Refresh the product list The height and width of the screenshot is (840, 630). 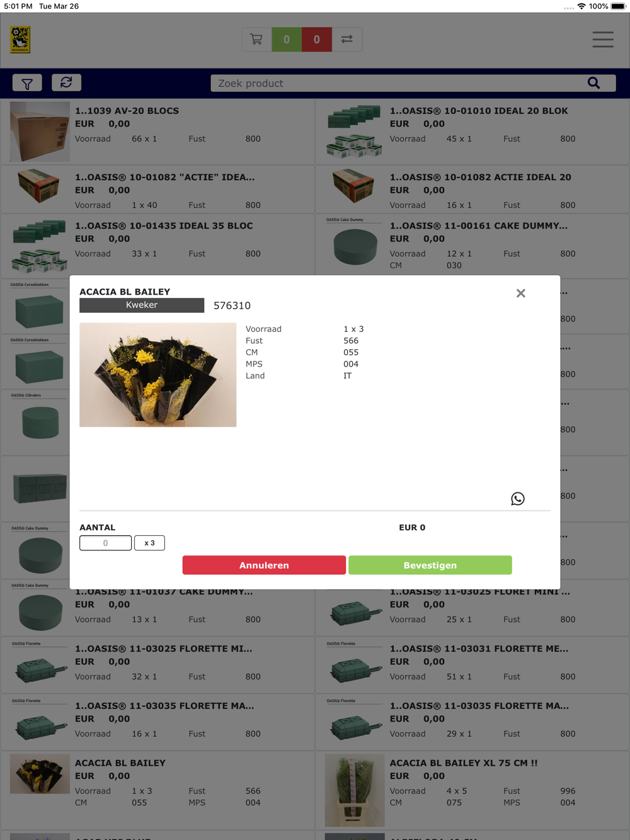click(x=66, y=82)
